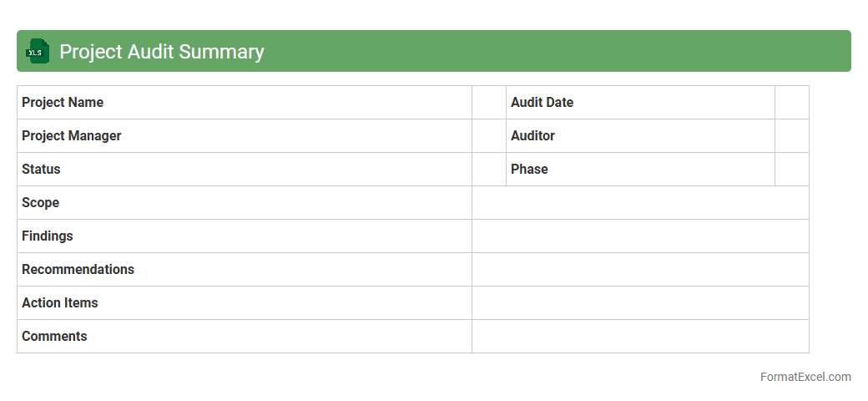Click the blank cell next to Recommendations
Image resolution: width=868 pixels, height=401 pixels.
tap(640, 270)
